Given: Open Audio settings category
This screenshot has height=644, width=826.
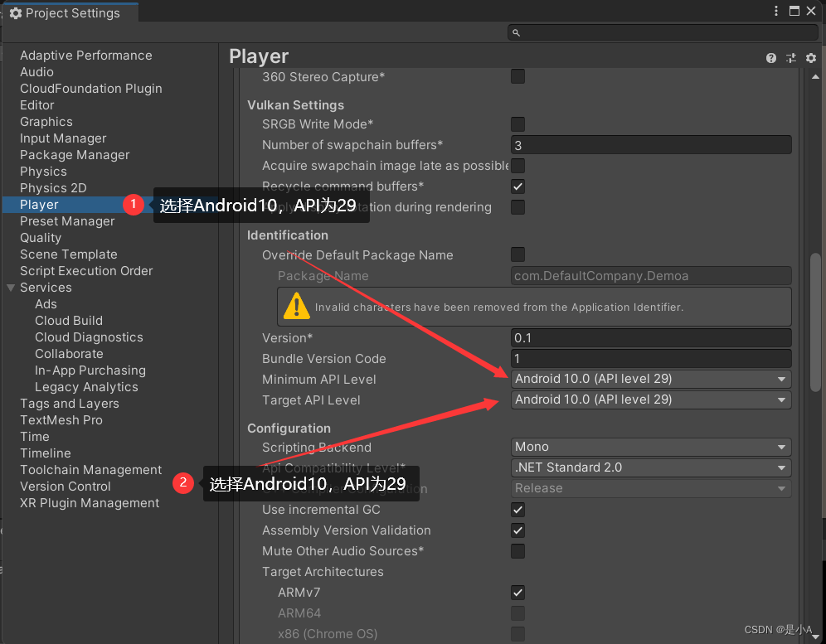Looking at the screenshot, I should [36, 72].
